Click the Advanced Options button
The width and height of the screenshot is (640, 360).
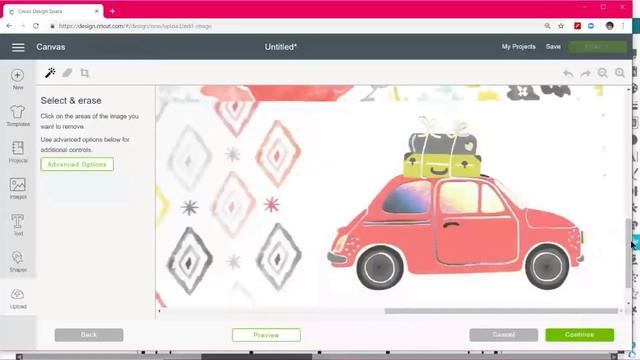[x=77, y=164]
